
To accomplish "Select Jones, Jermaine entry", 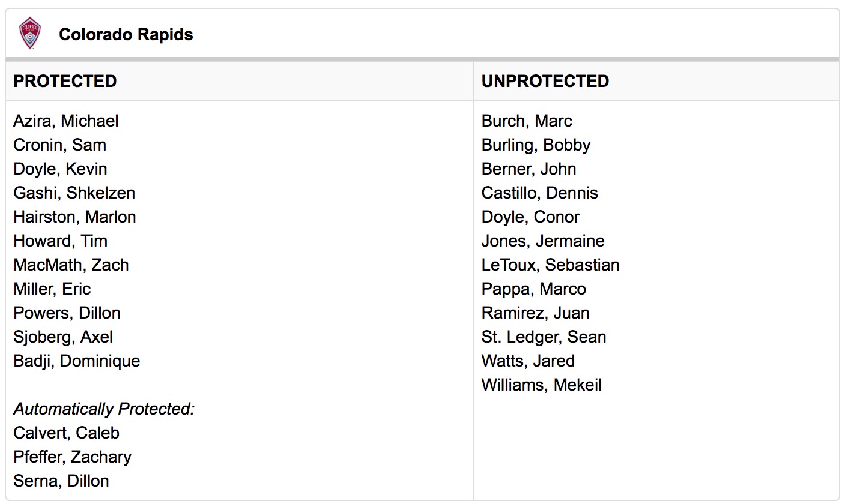I will click(x=544, y=241).
